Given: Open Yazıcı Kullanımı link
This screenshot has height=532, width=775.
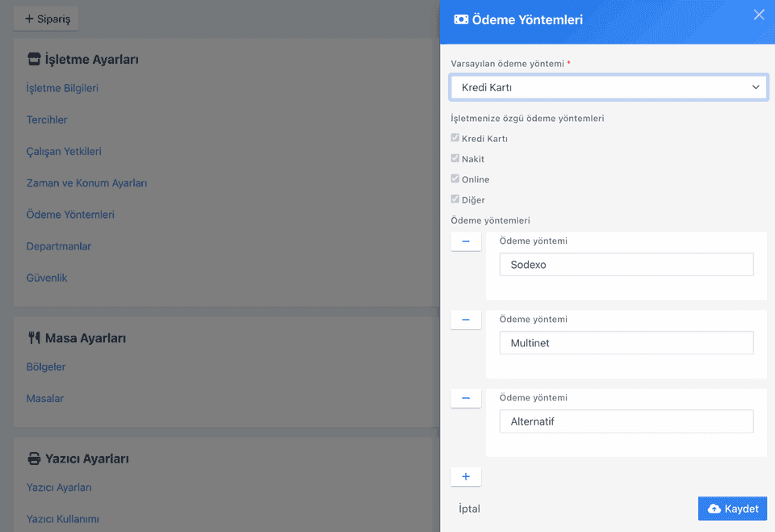Looking at the screenshot, I should point(63,519).
